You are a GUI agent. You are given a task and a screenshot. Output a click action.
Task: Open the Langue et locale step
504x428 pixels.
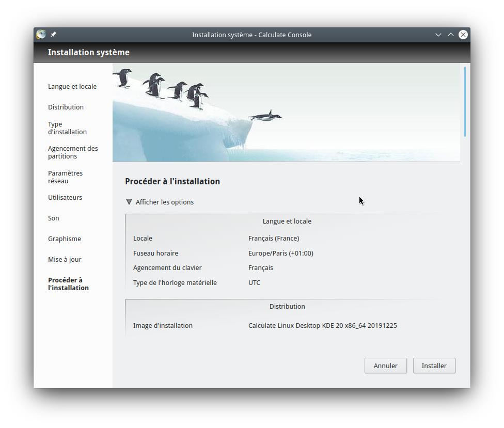72,86
